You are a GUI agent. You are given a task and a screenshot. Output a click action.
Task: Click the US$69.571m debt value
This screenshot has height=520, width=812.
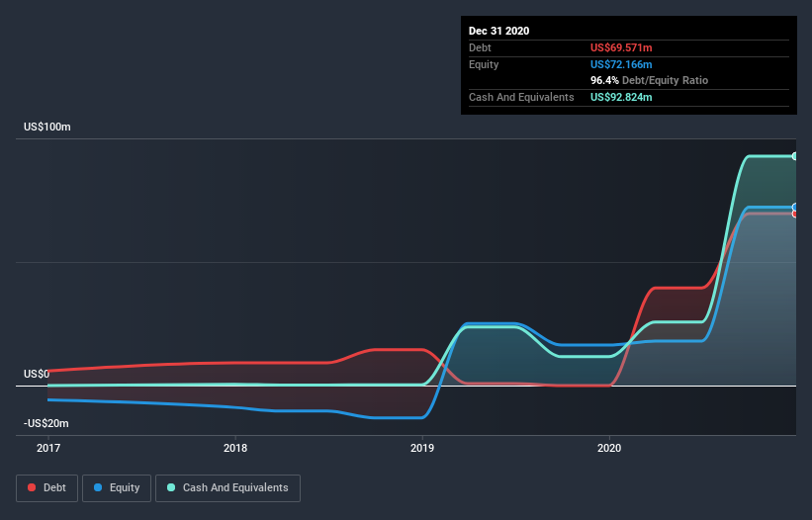click(x=621, y=47)
